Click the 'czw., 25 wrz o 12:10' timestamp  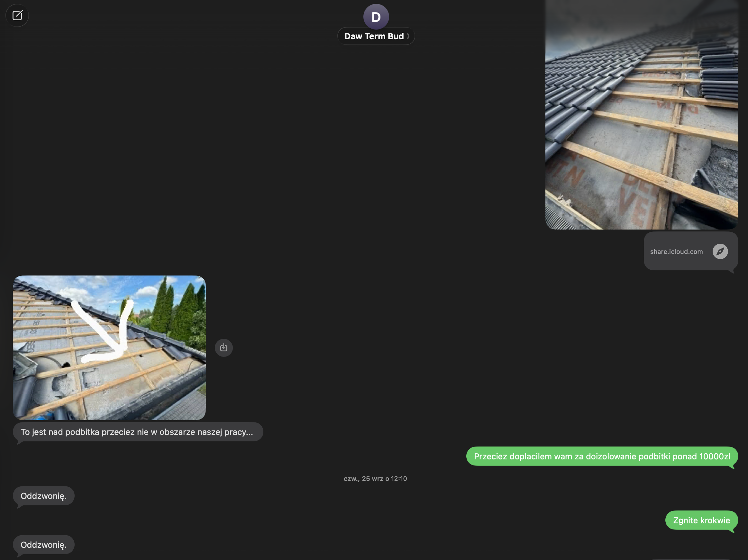pos(375,479)
